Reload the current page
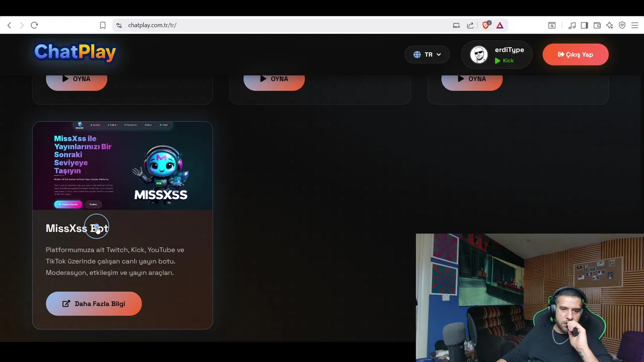The image size is (644, 362). pos(34,25)
